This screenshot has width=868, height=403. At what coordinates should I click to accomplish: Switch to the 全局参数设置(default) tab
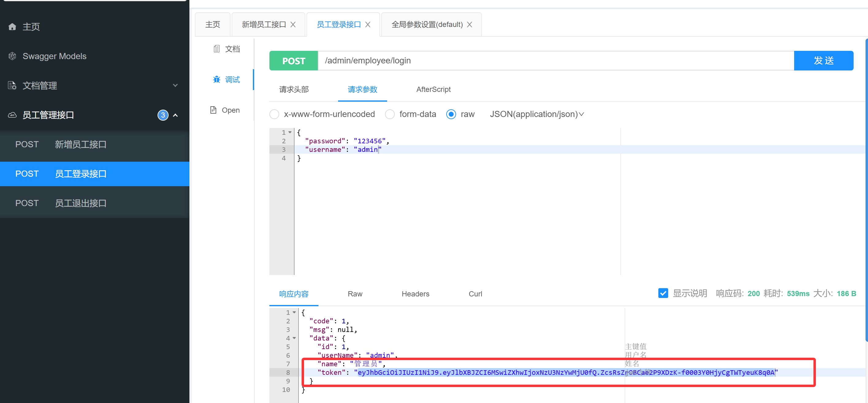pyautogui.click(x=427, y=24)
